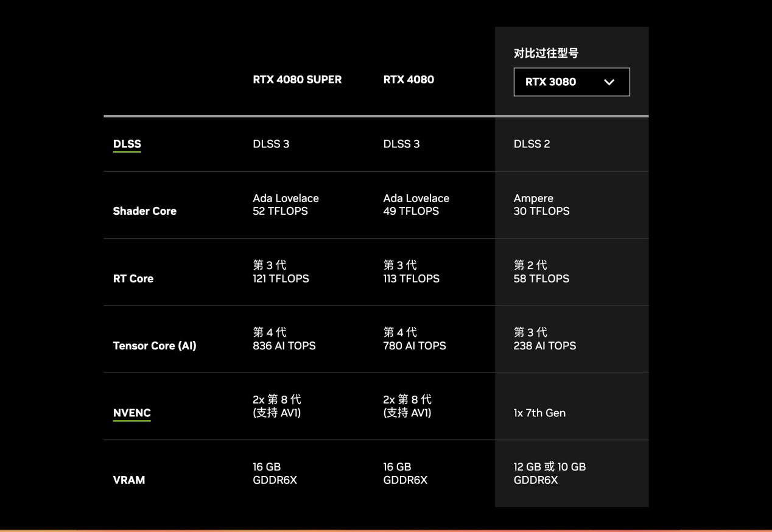Image resolution: width=772 pixels, height=532 pixels.
Task: Click the Ada Lovelace 52 TFLOPS cell
Action: (x=286, y=205)
